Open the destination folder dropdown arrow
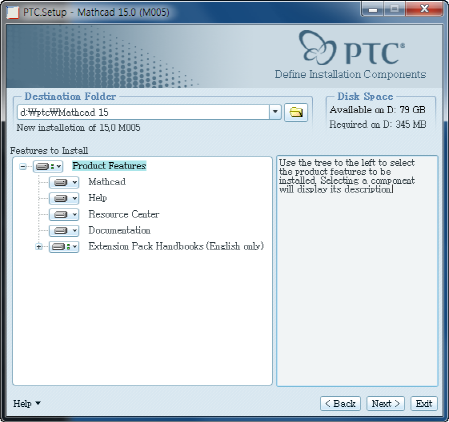The width and height of the screenshot is (449, 422). [x=275, y=112]
